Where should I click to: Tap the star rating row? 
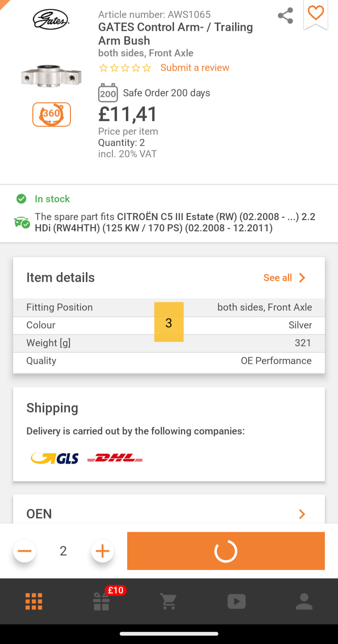[125, 68]
